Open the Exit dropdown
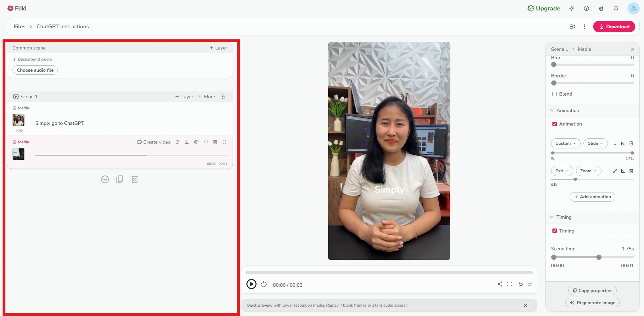The height and width of the screenshot is (316, 644). click(x=562, y=171)
